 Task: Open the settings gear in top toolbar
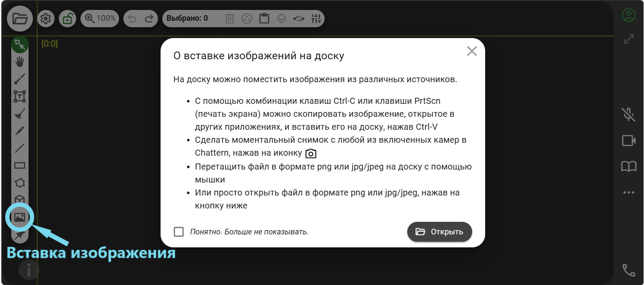tap(46, 19)
